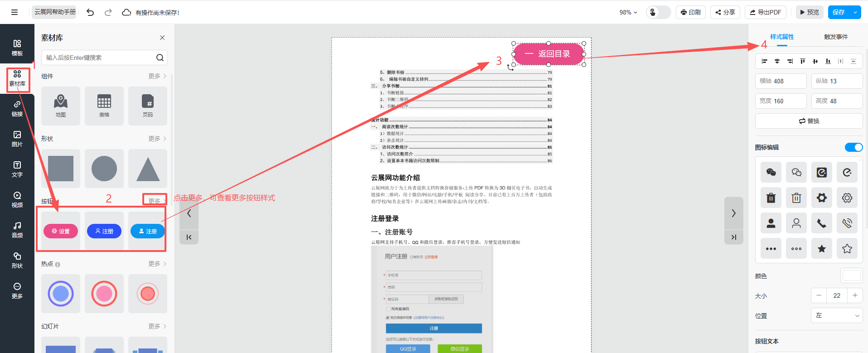Switch to the 样式属性 tab
This screenshot has width=868, height=353.
pos(782,37)
